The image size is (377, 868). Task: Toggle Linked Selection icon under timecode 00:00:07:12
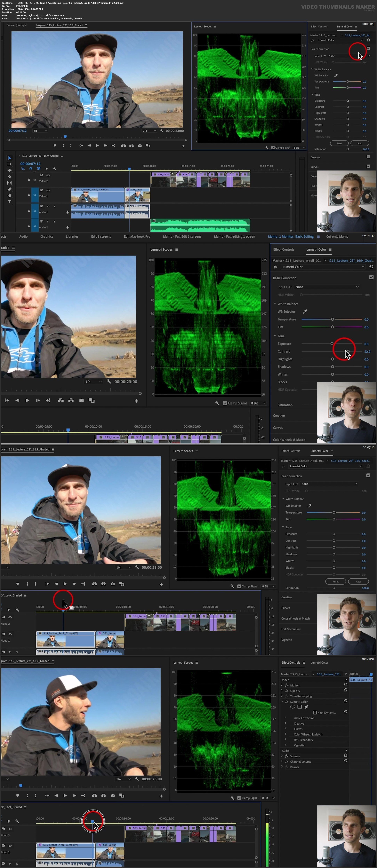click(38, 169)
